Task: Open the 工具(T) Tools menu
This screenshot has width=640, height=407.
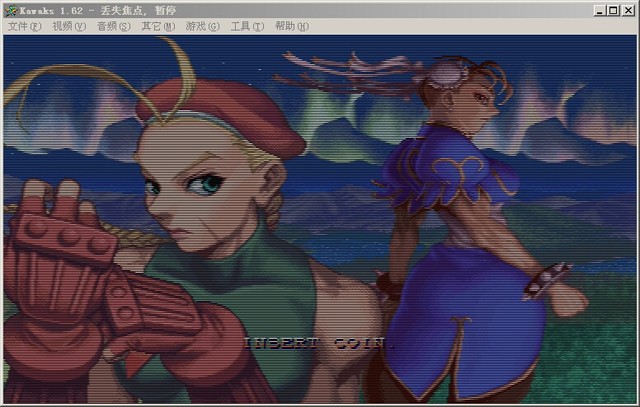Action: pos(247,26)
